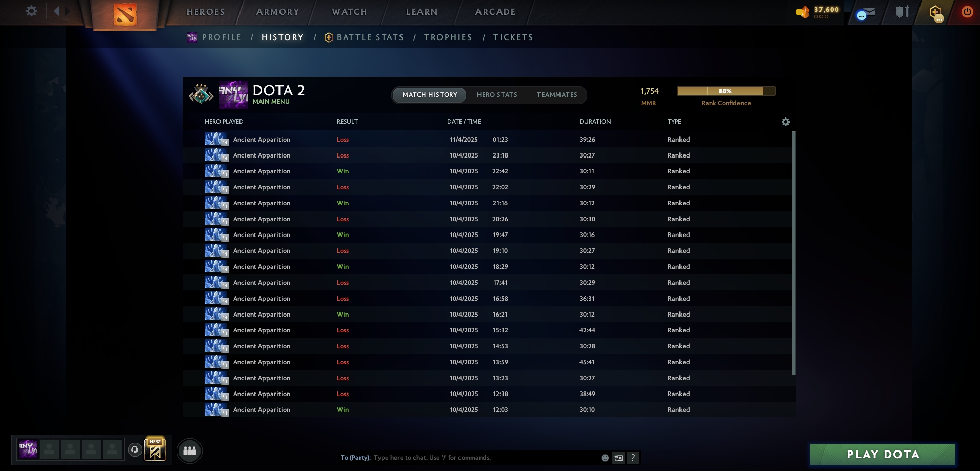Go to the Heroes menu
Viewport: 980px width, 471px height.
tap(205, 12)
